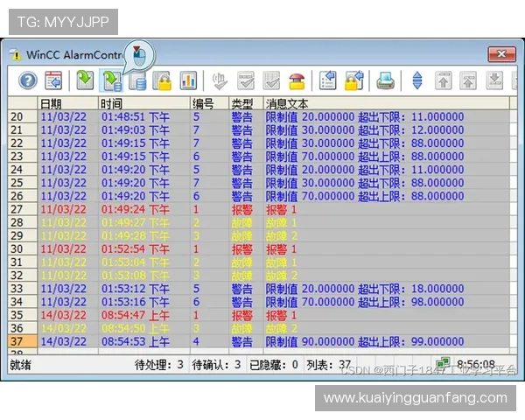Click date 11/03/22 in row 25

64,183
